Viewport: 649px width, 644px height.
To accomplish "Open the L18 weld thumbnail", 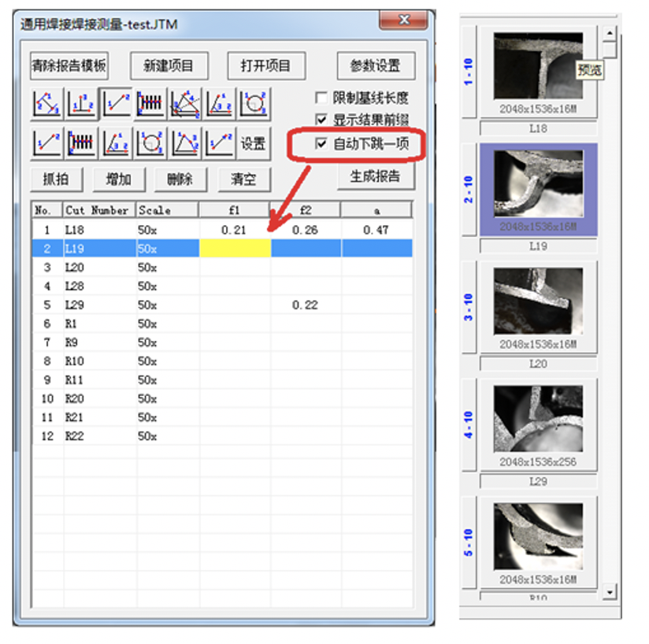I will tap(538, 66).
